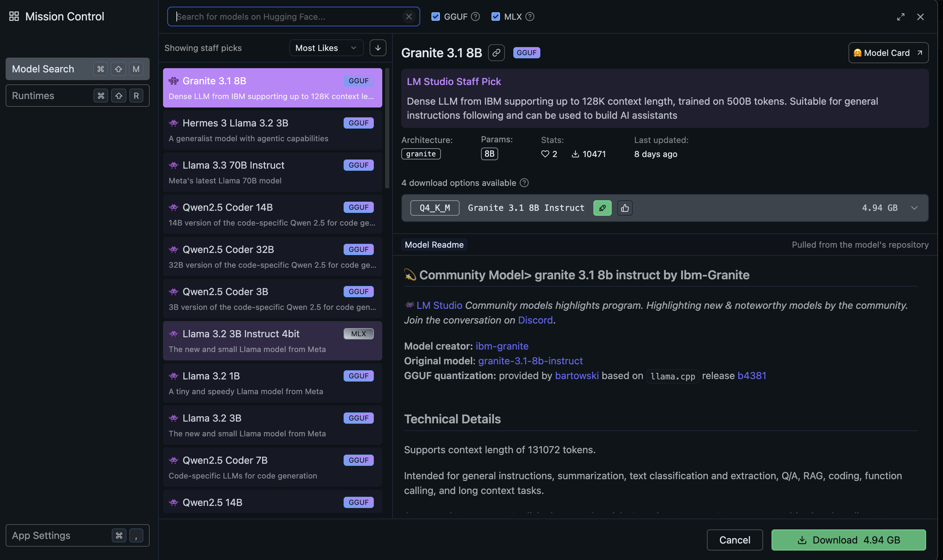Open the Most Likes sort dropdown

(326, 48)
